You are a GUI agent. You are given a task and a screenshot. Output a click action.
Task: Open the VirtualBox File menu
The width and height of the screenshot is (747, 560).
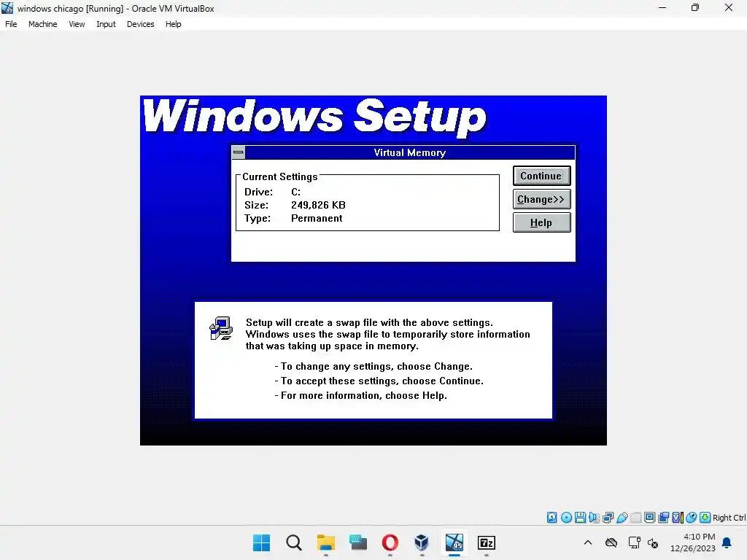point(11,24)
